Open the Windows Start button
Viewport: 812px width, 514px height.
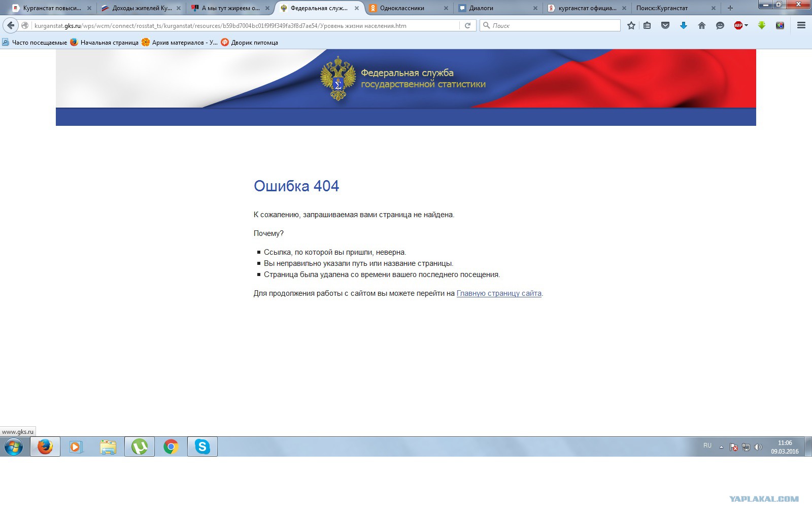tap(14, 447)
